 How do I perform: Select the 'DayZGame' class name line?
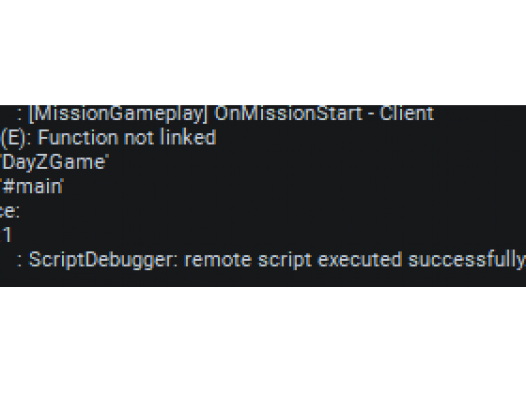click(55, 163)
